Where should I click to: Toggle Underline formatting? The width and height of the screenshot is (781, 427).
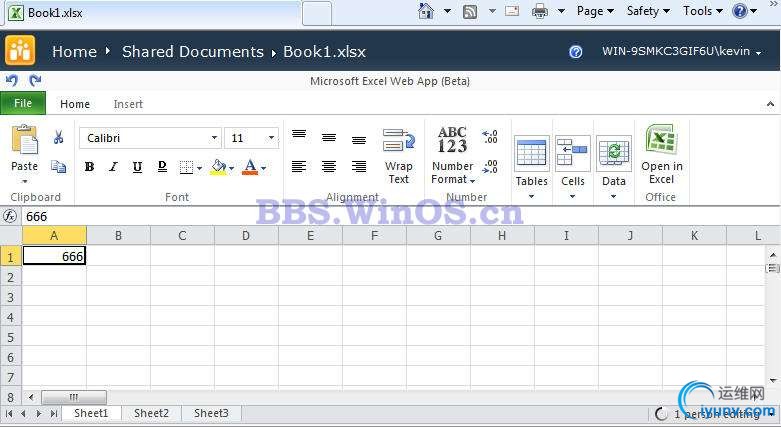[x=137, y=167]
